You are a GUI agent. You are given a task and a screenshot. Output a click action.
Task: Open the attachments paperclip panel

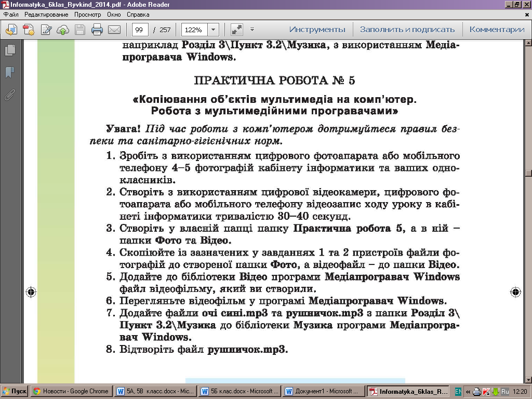[10, 95]
